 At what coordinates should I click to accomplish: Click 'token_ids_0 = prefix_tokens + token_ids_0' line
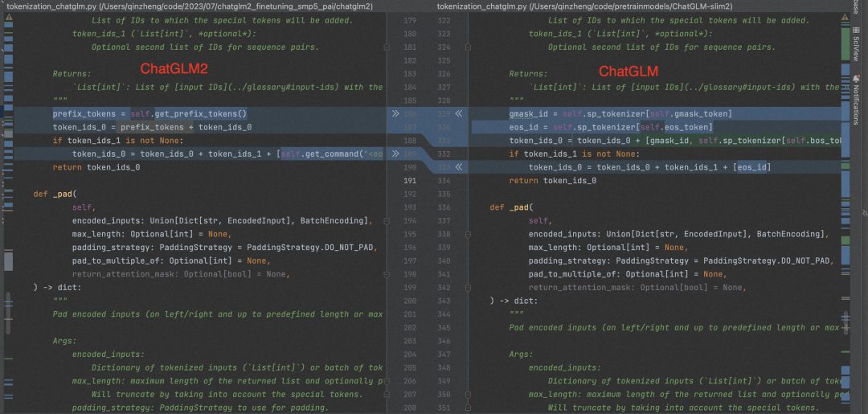(x=152, y=127)
